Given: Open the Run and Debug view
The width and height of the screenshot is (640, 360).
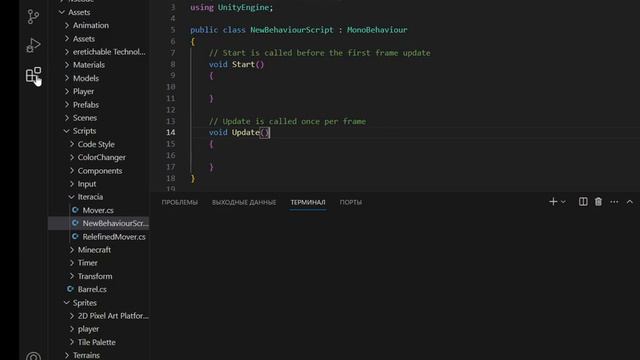Looking at the screenshot, I should 33,45.
